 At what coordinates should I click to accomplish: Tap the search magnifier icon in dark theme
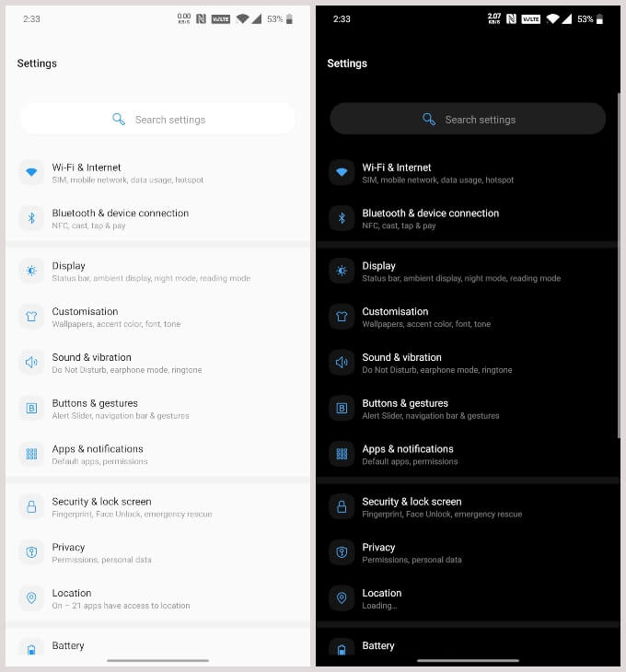429,119
